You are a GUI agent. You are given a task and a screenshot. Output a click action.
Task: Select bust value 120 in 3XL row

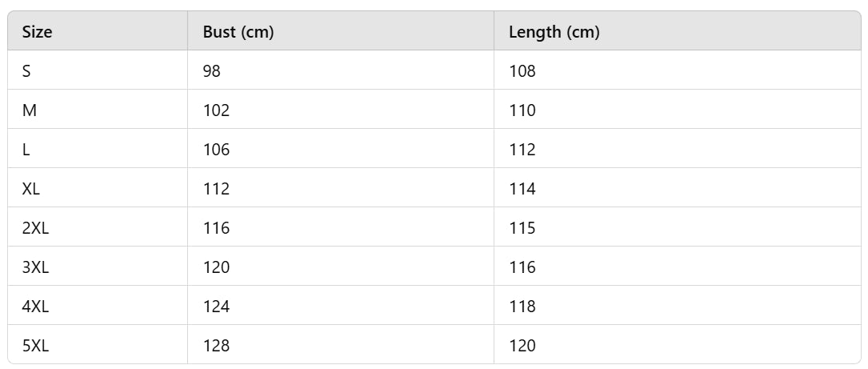tap(216, 267)
